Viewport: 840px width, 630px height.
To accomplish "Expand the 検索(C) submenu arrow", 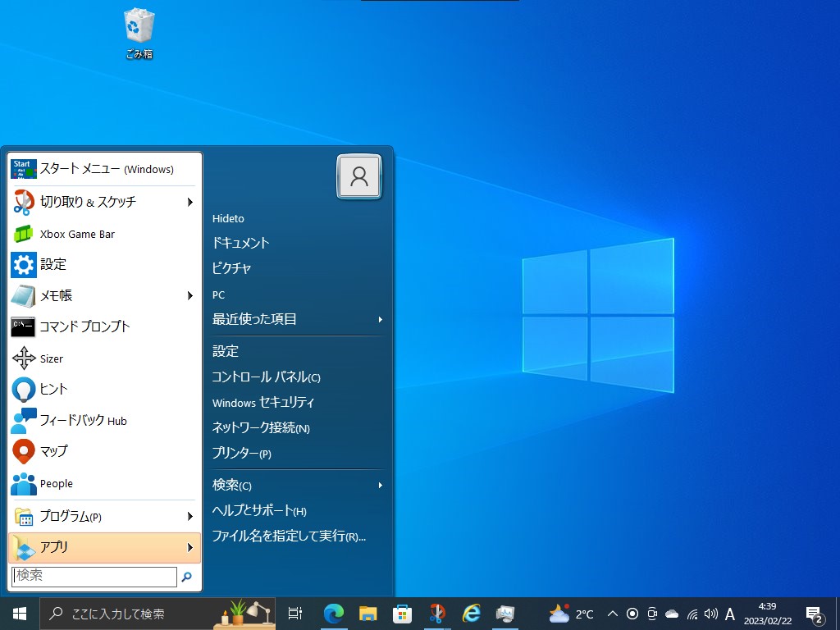I will click(x=381, y=486).
